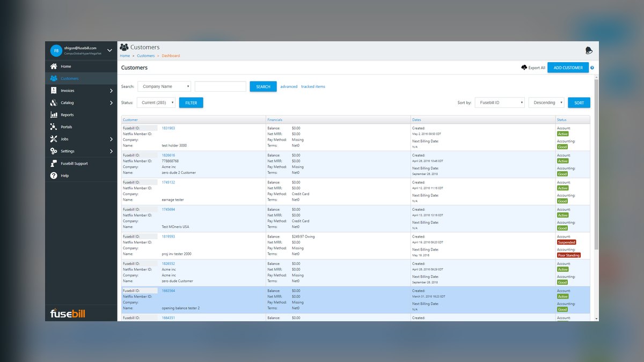Click the search text input field
The width and height of the screenshot is (644, 362).
221,86
